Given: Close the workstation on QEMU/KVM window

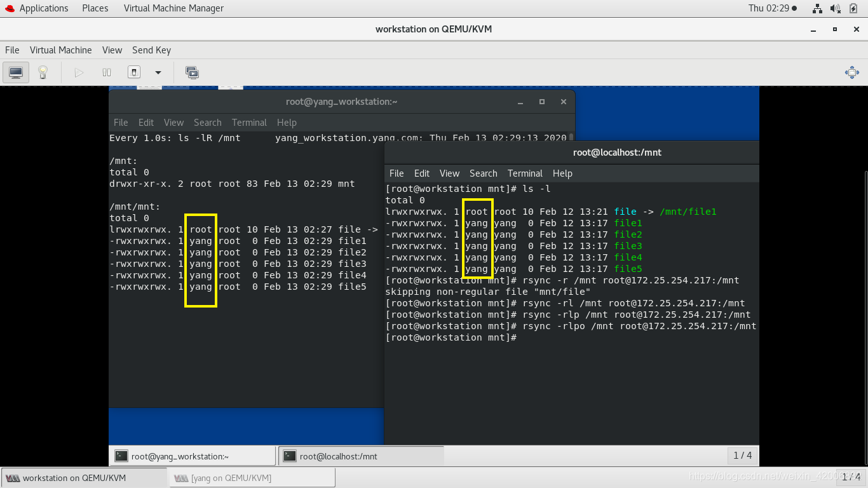Looking at the screenshot, I should (x=855, y=29).
